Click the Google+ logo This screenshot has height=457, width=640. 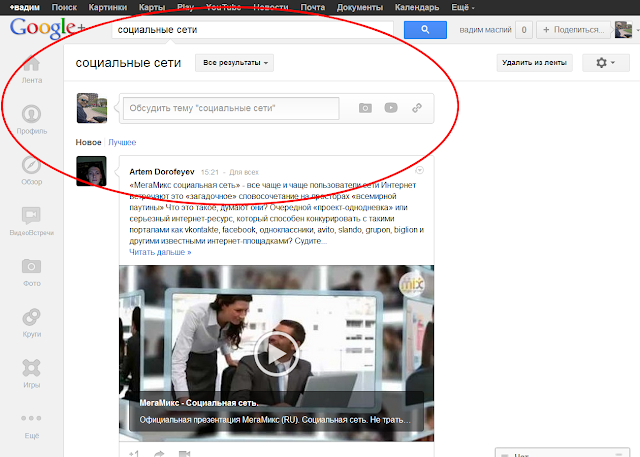(48, 29)
